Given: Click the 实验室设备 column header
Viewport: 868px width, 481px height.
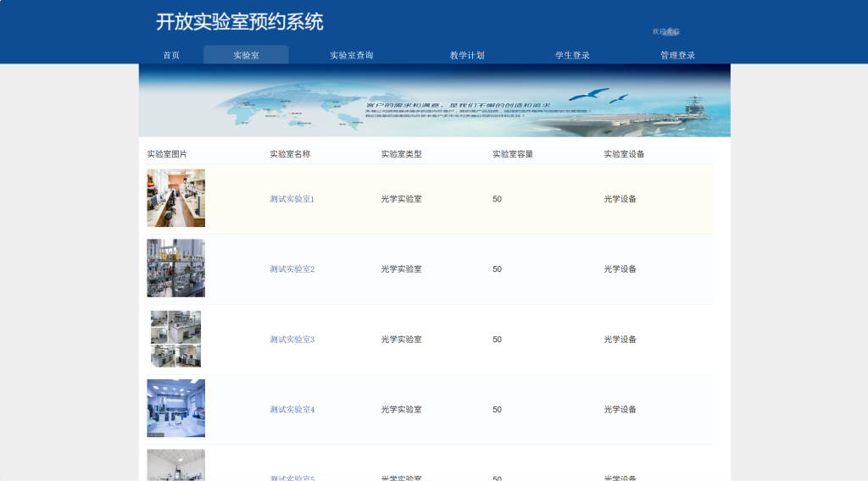Looking at the screenshot, I should [x=624, y=154].
